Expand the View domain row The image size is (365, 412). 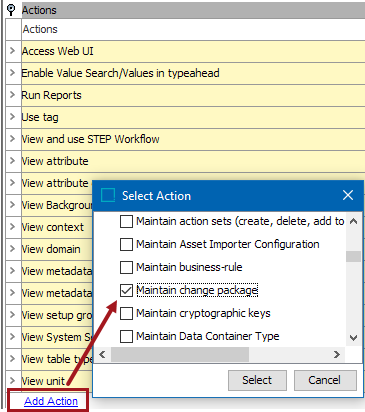(x=12, y=249)
